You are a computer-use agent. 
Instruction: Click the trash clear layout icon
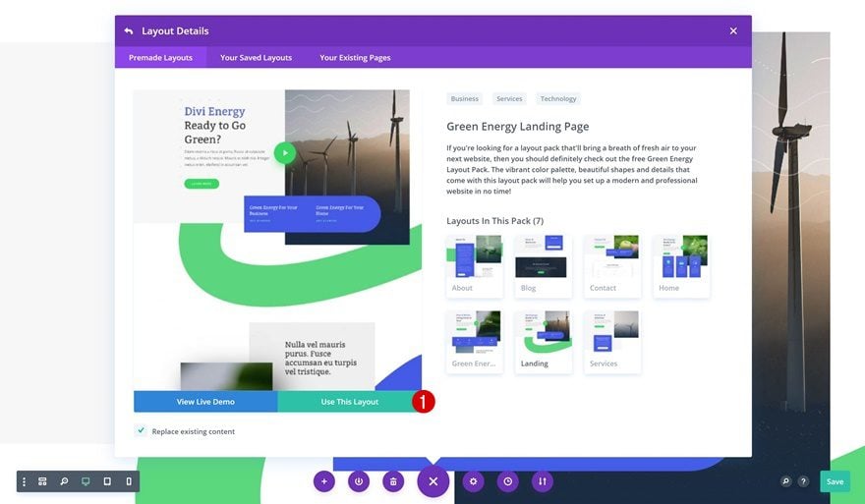click(x=393, y=481)
